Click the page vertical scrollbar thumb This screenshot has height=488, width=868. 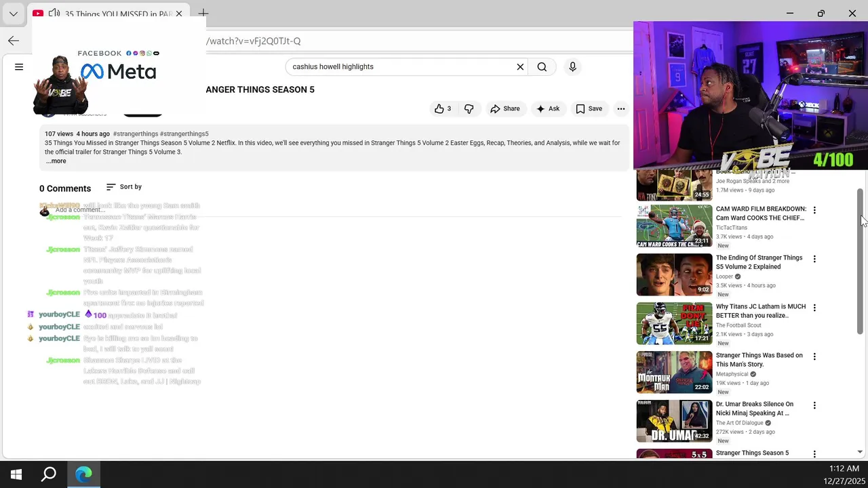pyautogui.click(x=860, y=261)
